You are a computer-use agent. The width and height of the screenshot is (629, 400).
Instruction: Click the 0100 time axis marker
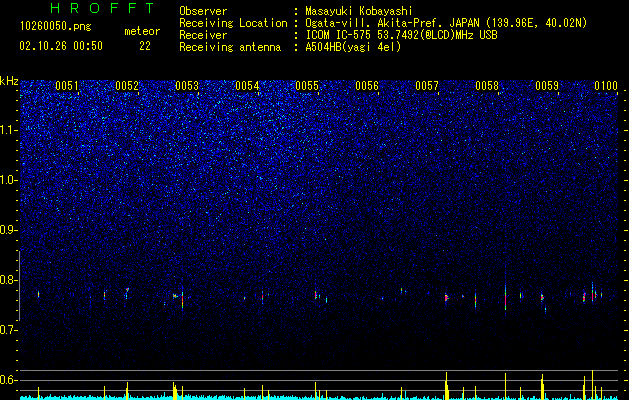pyautogui.click(x=606, y=86)
